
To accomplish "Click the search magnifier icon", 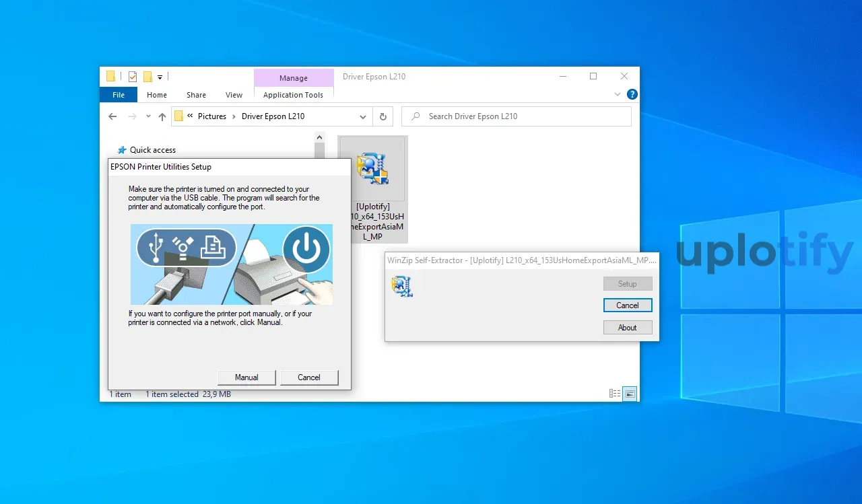I will point(416,116).
